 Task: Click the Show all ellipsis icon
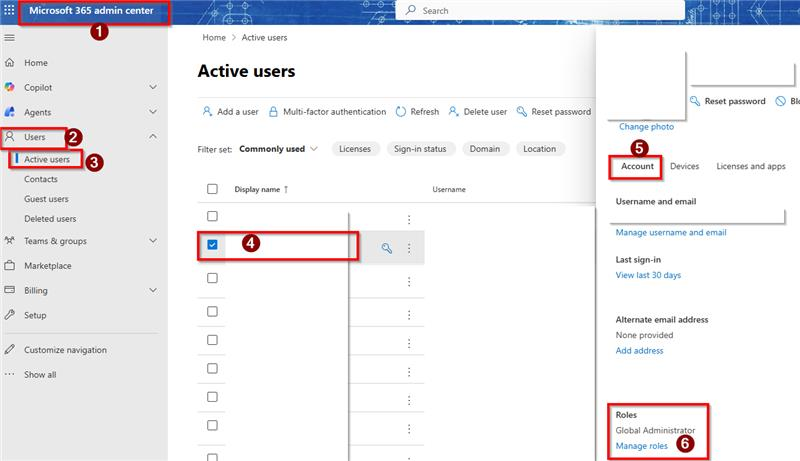pyautogui.click(x=9, y=374)
